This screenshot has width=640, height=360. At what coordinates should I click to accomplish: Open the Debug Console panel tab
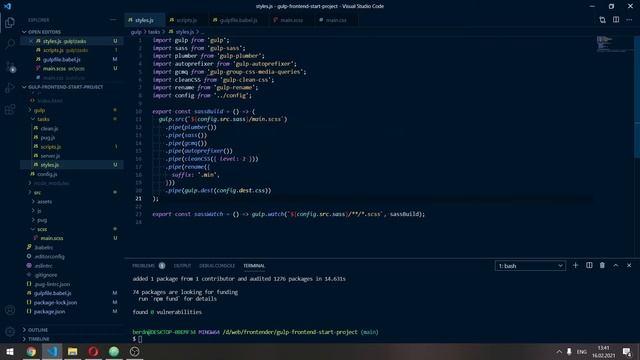[x=217, y=266]
